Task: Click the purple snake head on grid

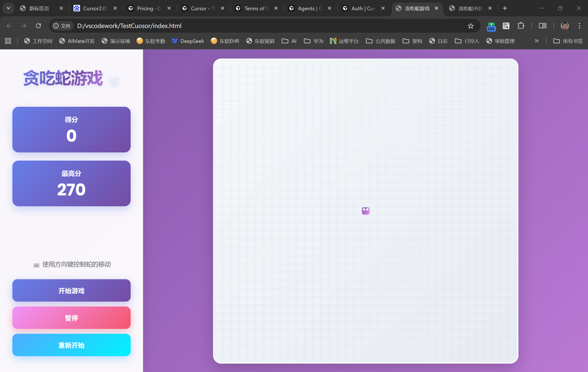Action: 366,211
